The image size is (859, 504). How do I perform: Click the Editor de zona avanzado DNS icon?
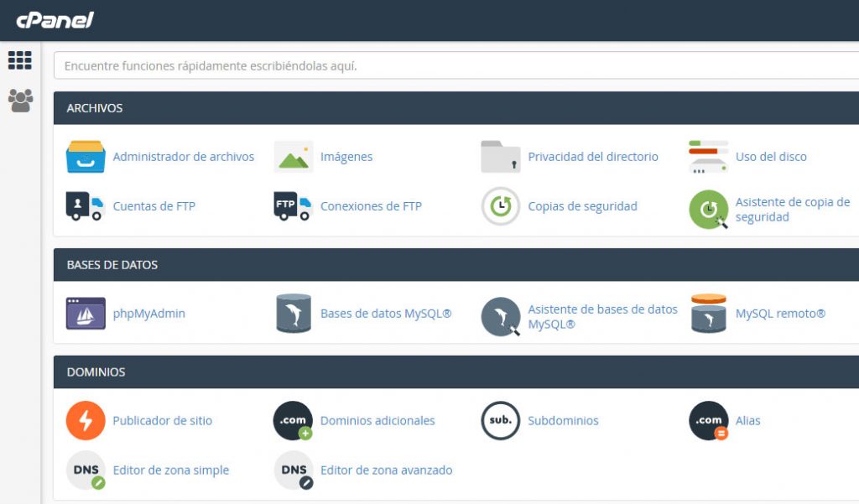293,470
